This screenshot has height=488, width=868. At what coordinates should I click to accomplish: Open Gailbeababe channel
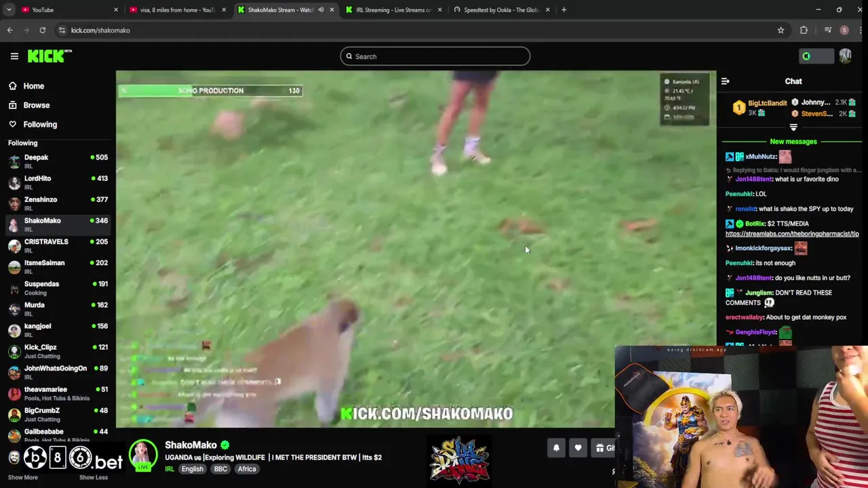point(58,435)
